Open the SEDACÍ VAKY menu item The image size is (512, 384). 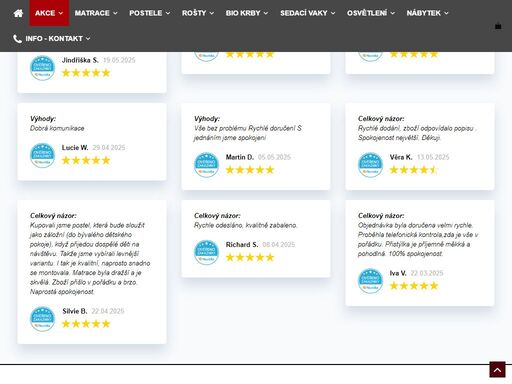point(307,13)
